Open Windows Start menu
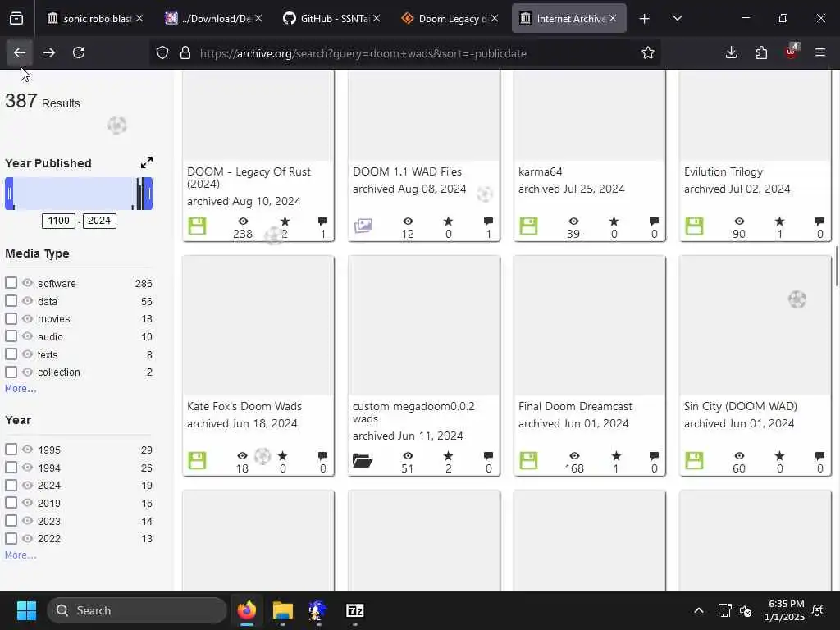Image resolution: width=840 pixels, height=630 pixels. pyautogui.click(x=26, y=610)
